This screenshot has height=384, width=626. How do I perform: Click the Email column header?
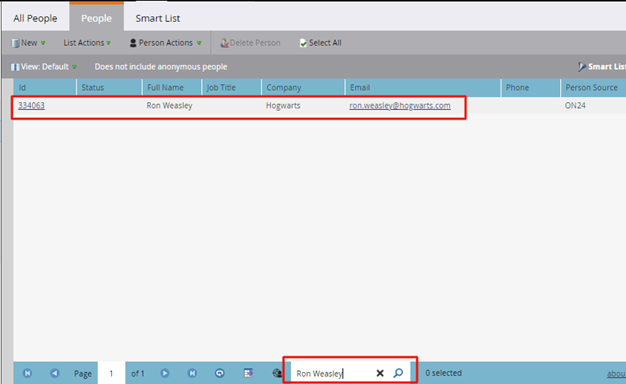(423, 87)
